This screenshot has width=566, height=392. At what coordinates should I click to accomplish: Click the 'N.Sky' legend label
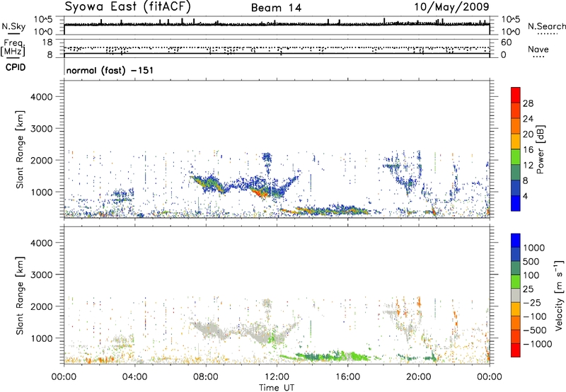pos(13,26)
